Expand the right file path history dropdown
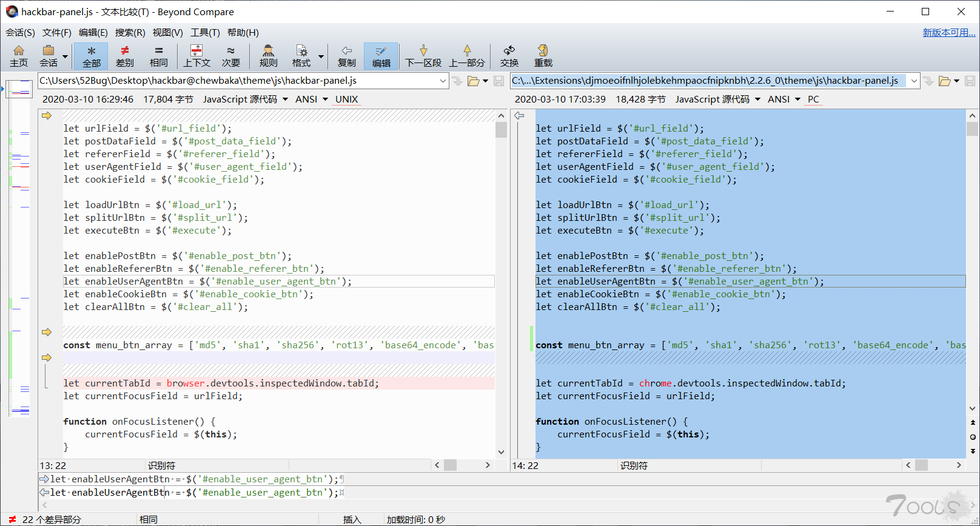This screenshot has height=526, width=980. (x=914, y=81)
